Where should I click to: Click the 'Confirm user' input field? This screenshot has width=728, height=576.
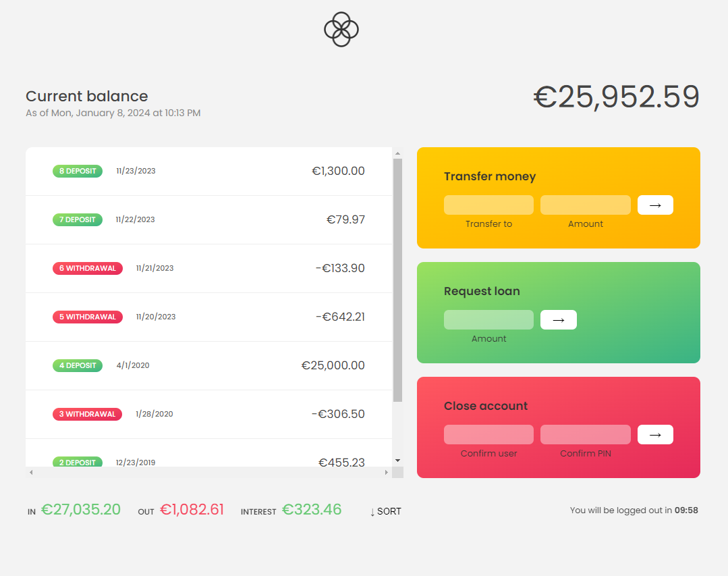point(488,434)
